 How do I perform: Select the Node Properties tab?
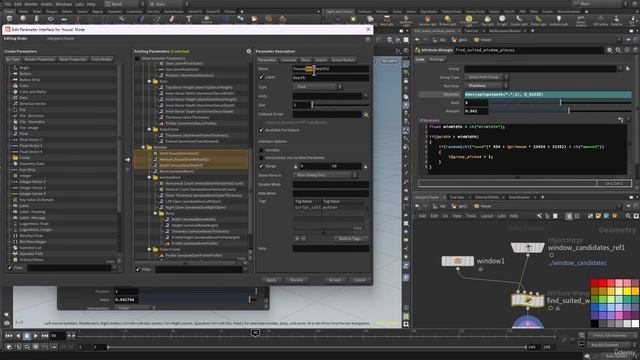[73, 59]
